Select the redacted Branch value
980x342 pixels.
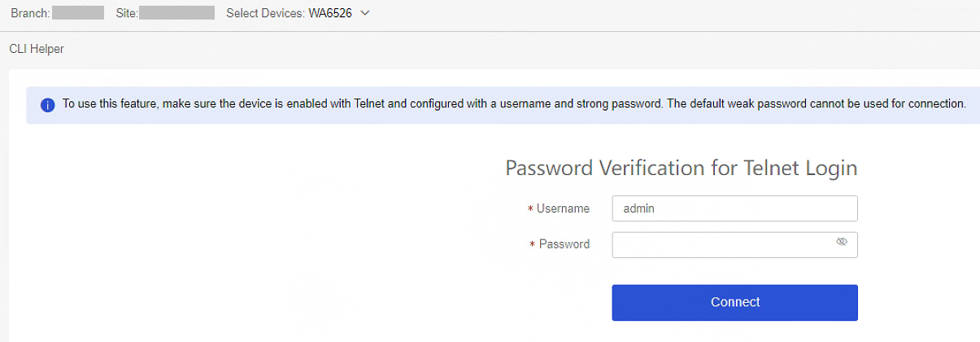78,13
